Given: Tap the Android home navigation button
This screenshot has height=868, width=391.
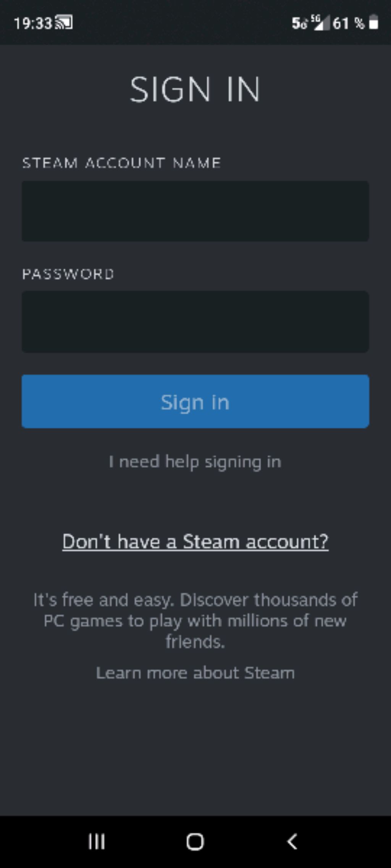Looking at the screenshot, I should [x=195, y=842].
